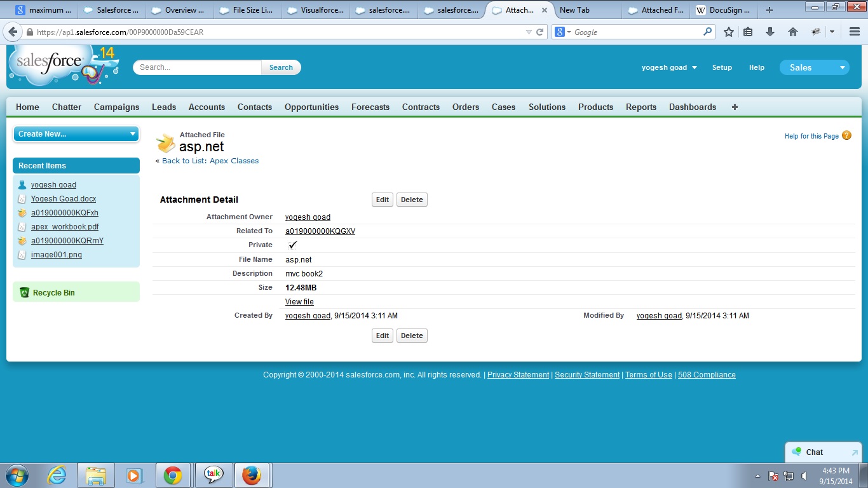Pop out the Chat widget with its arrow
The image size is (868, 488).
click(x=855, y=452)
